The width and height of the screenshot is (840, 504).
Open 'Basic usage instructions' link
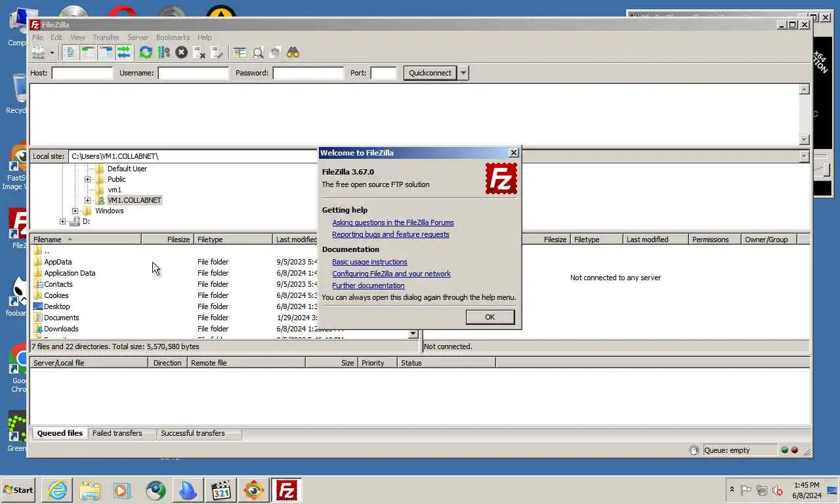click(x=369, y=262)
